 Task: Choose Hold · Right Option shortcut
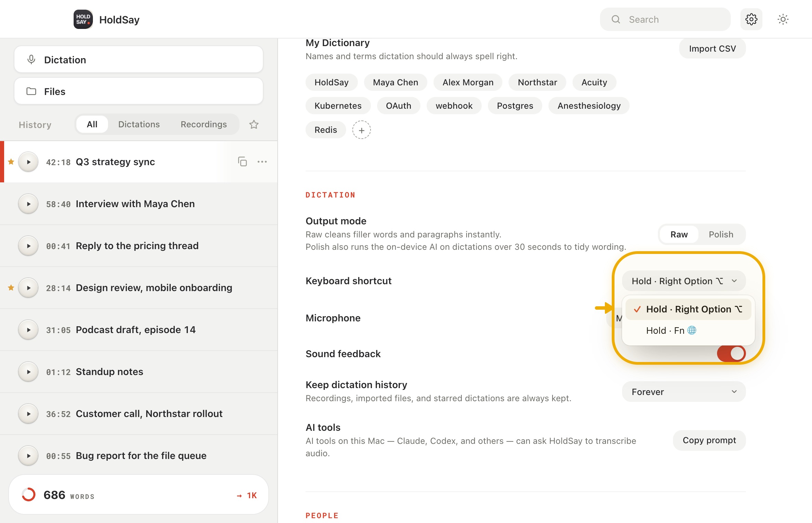(x=688, y=309)
